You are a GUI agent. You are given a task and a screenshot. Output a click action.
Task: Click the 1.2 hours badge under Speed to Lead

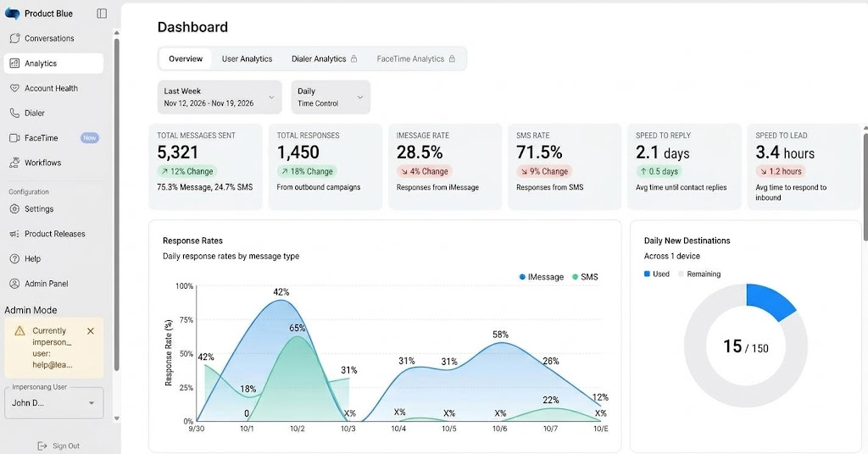tap(781, 171)
